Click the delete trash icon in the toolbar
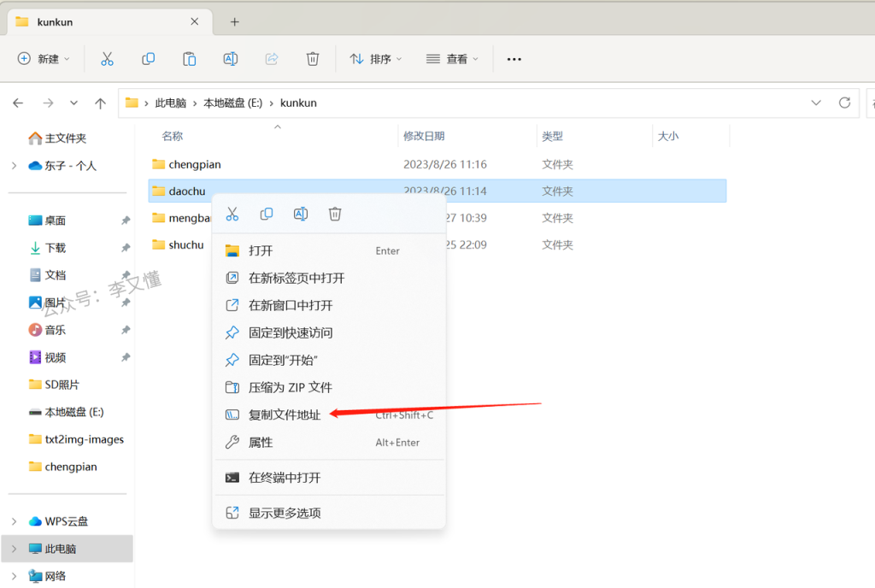Screen dimensions: 875x588 pyautogui.click(x=313, y=59)
